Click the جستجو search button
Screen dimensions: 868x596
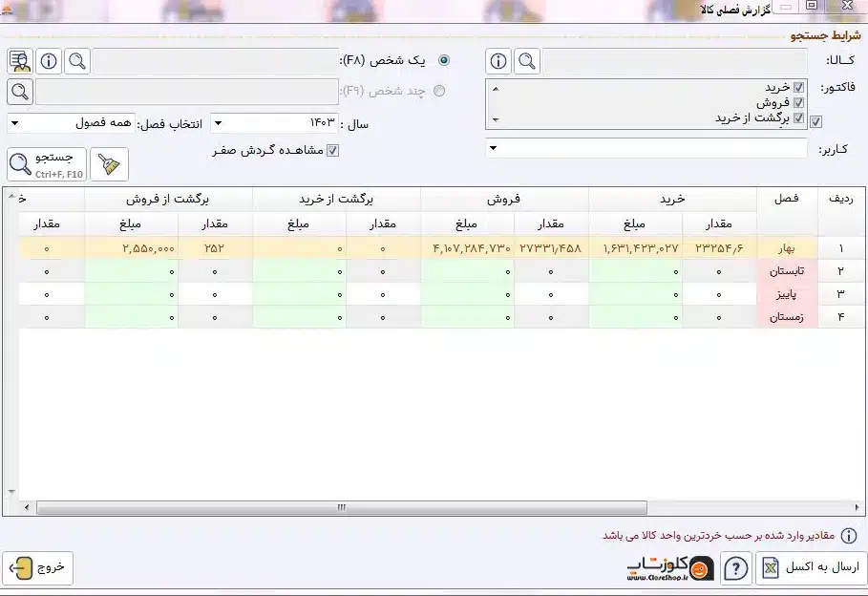coord(47,164)
